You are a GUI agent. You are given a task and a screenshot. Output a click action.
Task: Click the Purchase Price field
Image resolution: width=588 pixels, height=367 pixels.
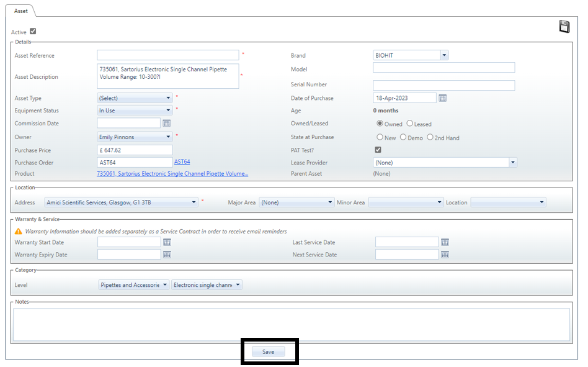click(135, 150)
